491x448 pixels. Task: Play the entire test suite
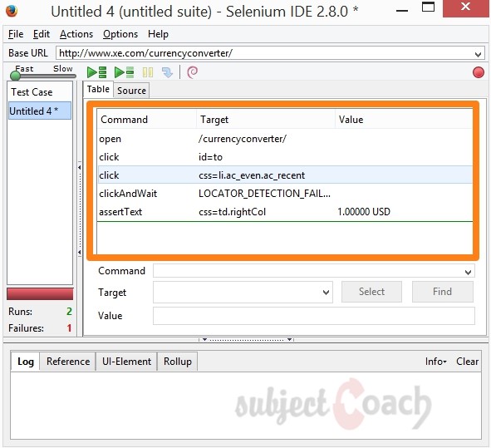[96, 72]
